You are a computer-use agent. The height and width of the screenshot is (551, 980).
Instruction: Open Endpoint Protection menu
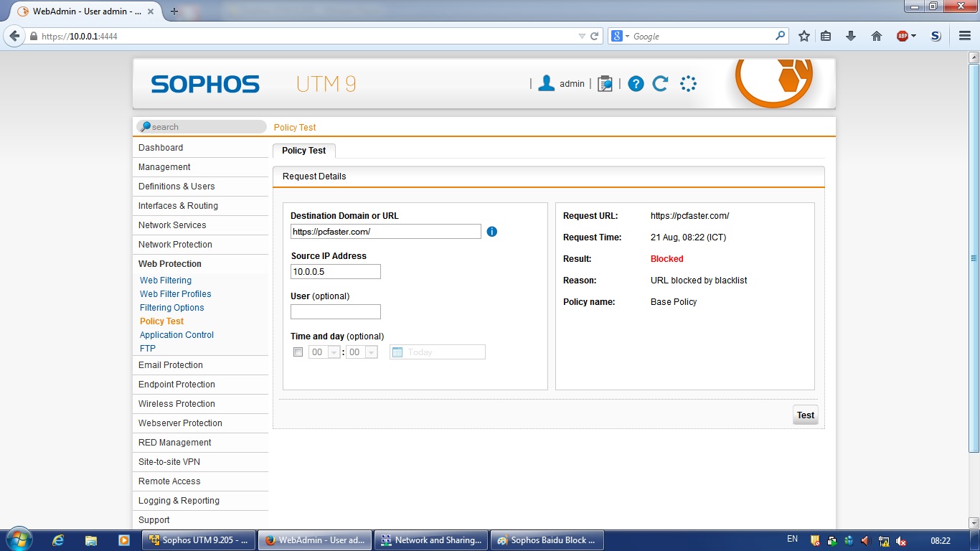coord(200,385)
